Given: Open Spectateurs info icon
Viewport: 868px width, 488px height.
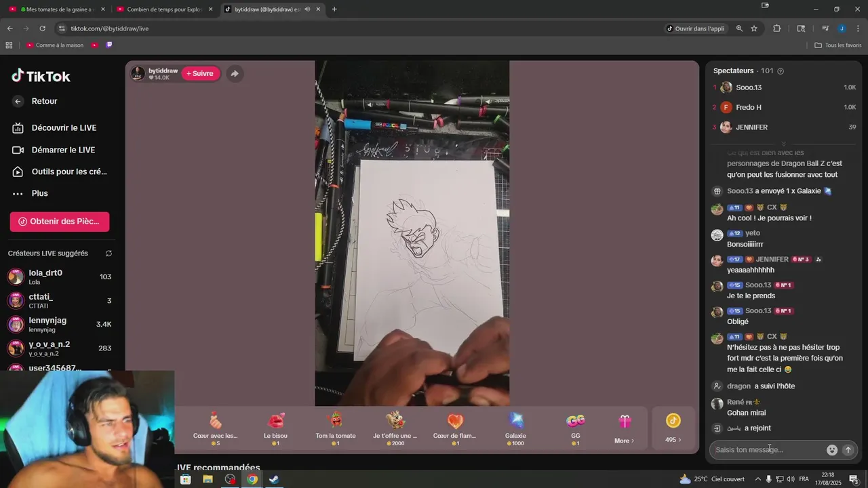Looking at the screenshot, I should coord(781,71).
